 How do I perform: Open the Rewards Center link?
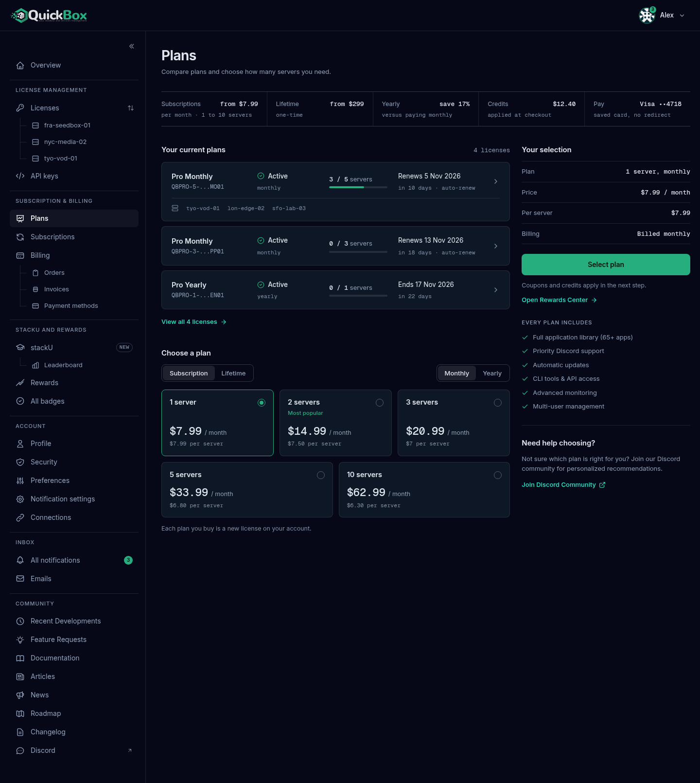click(559, 300)
